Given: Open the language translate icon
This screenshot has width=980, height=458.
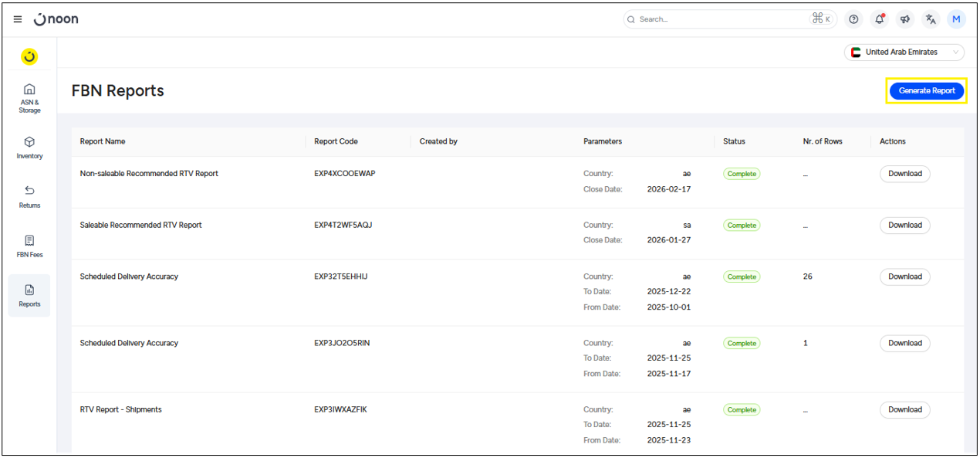Looking at the screenshot, I should [931, 19].
